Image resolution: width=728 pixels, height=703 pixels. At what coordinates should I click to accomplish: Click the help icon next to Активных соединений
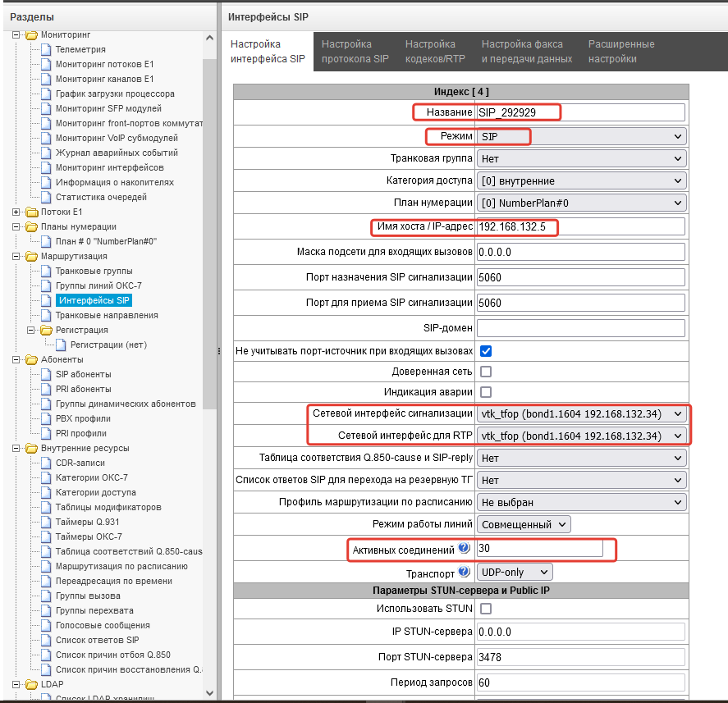464,548
